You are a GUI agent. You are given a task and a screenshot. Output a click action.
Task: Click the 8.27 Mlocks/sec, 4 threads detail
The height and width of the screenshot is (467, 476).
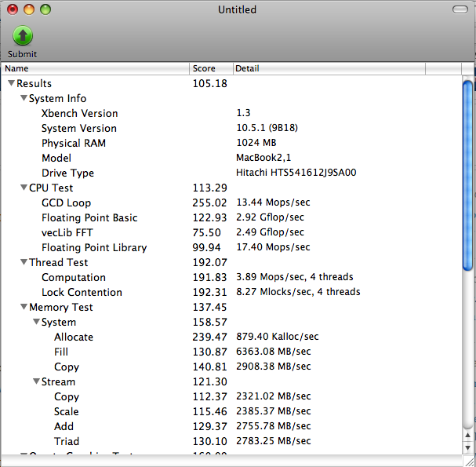(x=298, y=292)
